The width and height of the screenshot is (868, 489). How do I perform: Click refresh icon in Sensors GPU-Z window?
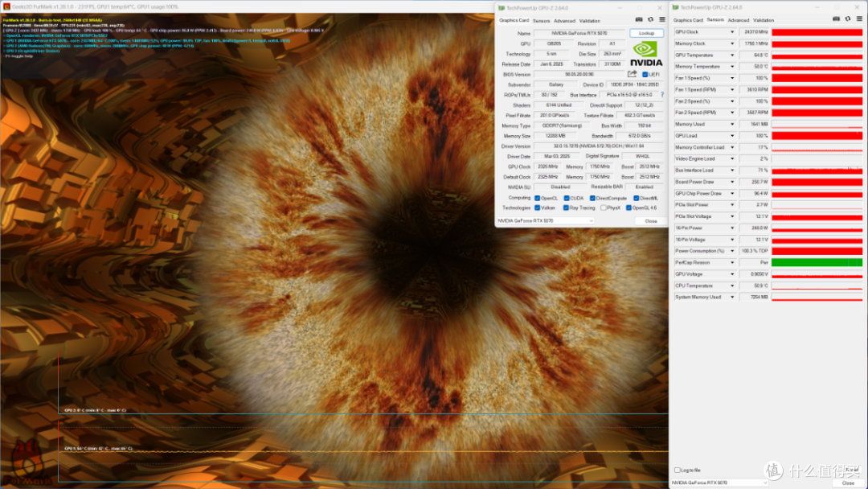(848, 18)
